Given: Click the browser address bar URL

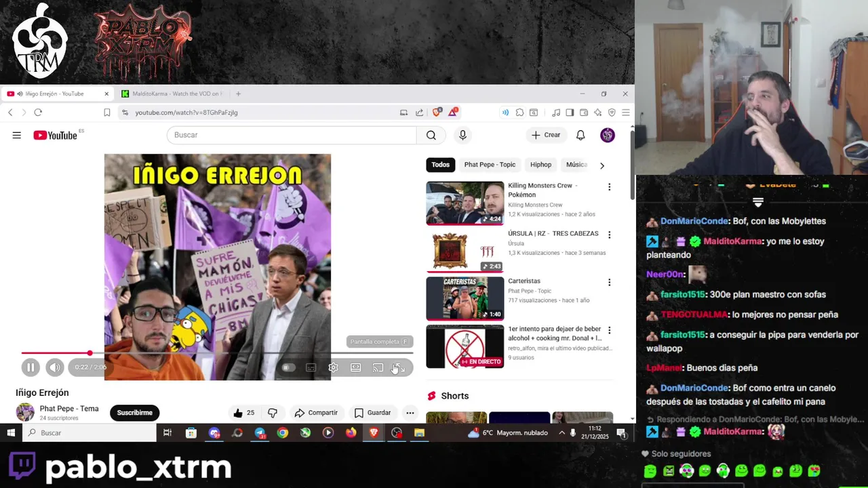Looking at the screenshot, I should (x=186, y=113).
